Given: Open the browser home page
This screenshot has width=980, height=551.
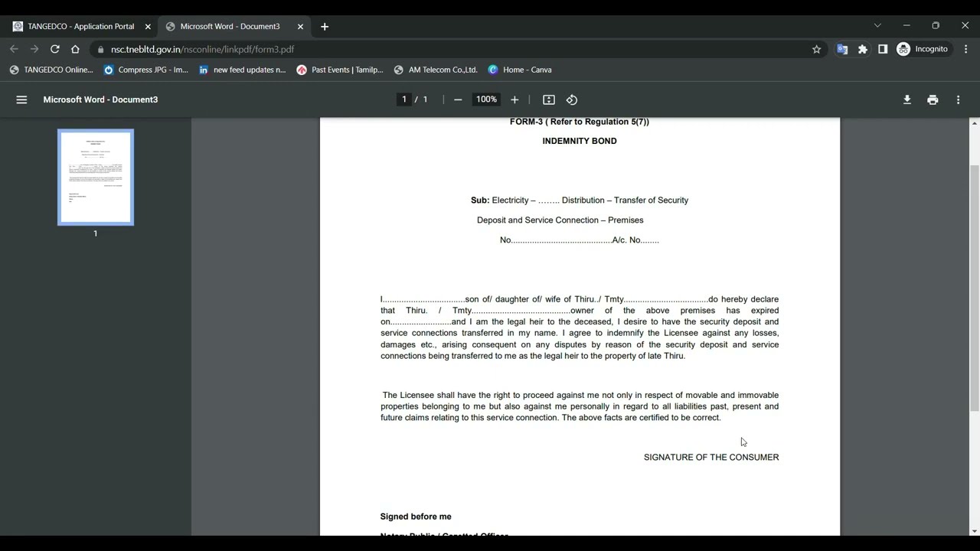Looking at the screenshot, I should click(x=75, y=49).
